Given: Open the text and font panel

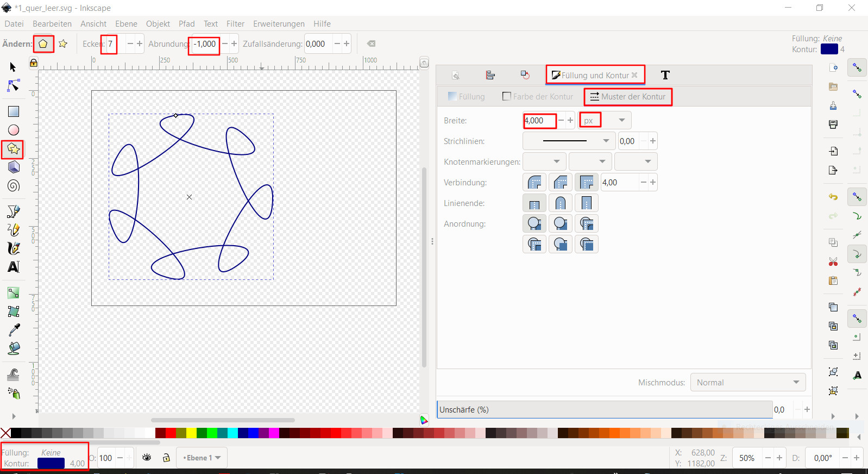Looking at the screenshot, I should (x=665, y=75).
